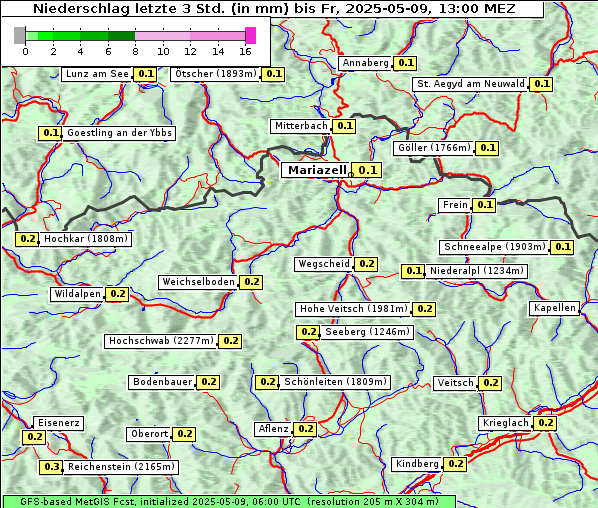Select the Seeberg (1246m) label
This screenshot has width=598, height=508.
tap(367, 332)
